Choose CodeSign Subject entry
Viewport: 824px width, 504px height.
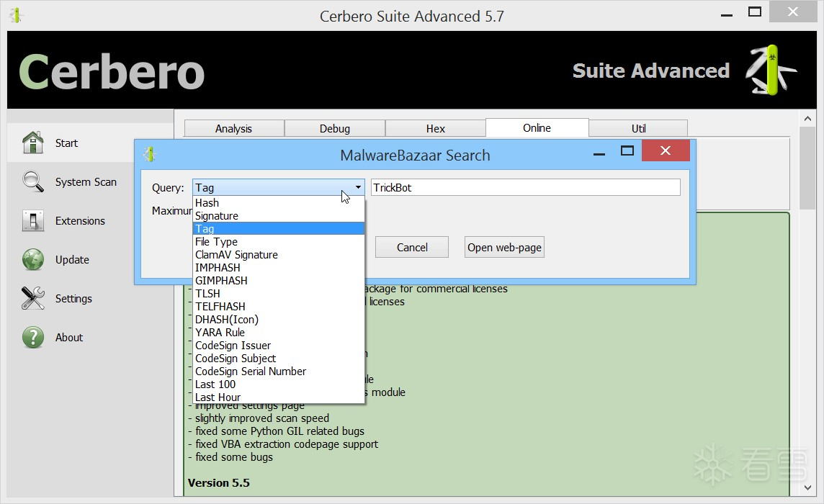click(279, 359)
